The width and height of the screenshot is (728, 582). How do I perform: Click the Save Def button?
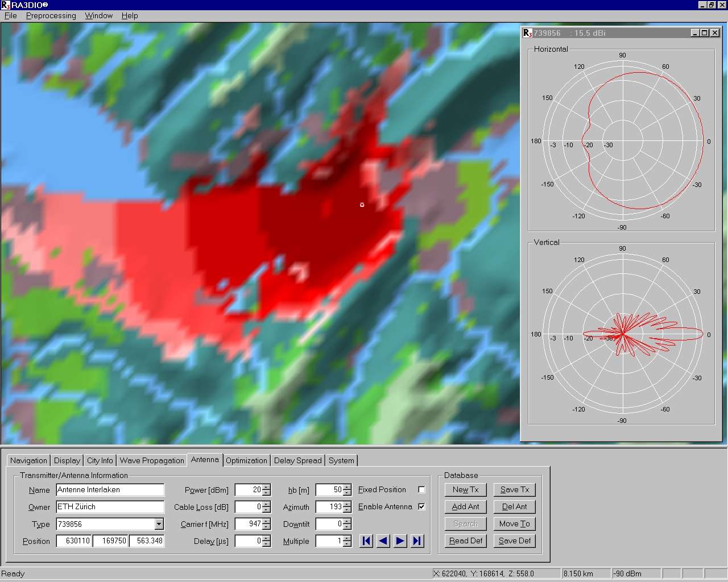point(514,541)
